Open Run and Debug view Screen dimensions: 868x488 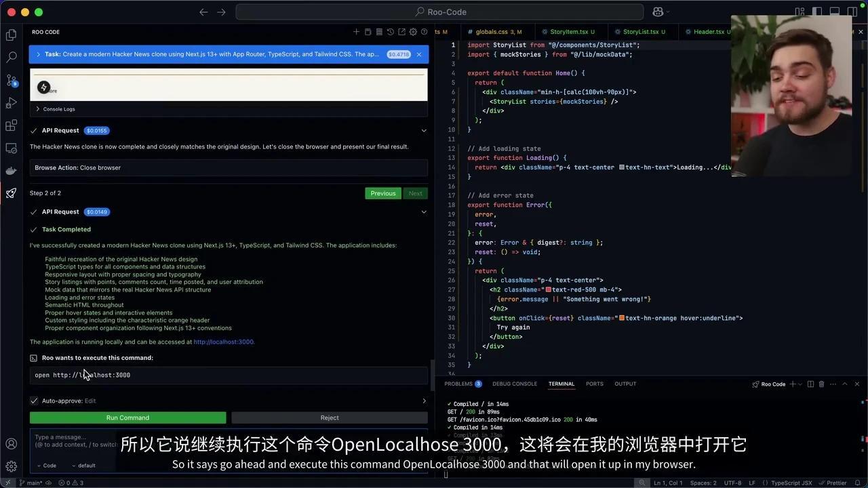pos(11,103)
